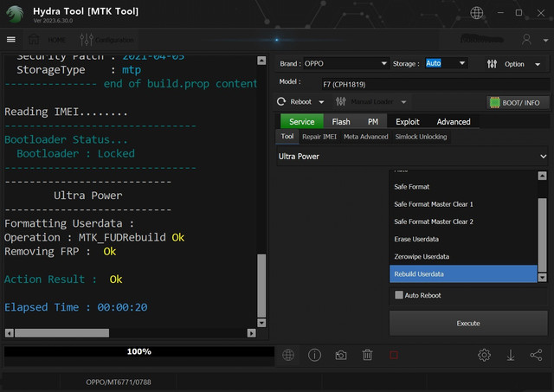
Task: Select the Repair IMEI sub-tab
Action: (x=319, y=137)
